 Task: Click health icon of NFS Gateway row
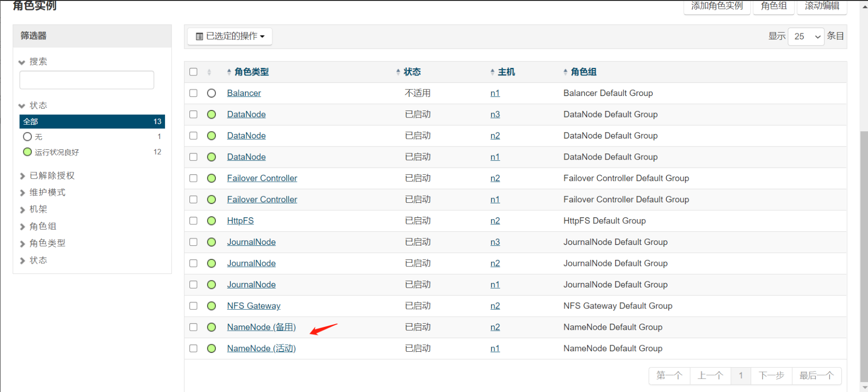(x=211, y=306)
